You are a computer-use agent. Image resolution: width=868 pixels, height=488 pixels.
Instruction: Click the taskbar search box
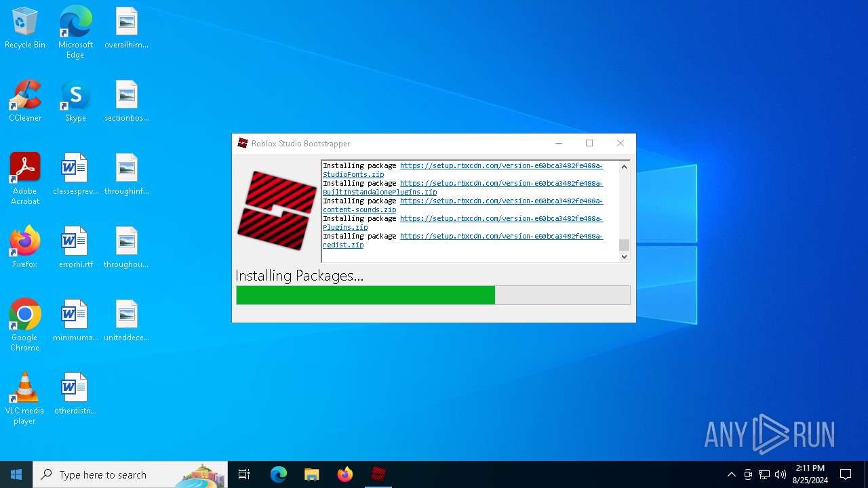pos(130,474)
